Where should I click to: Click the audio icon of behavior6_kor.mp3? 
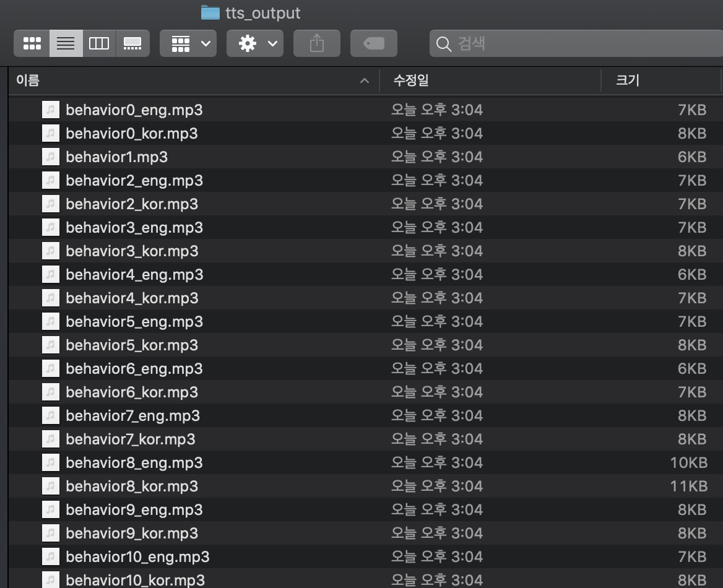[x=51, y=392]
